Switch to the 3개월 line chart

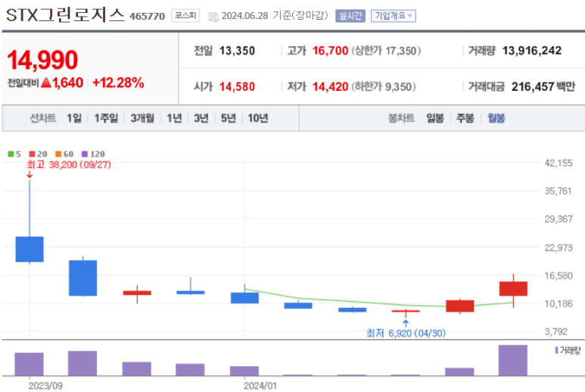[x=142, y=118]
